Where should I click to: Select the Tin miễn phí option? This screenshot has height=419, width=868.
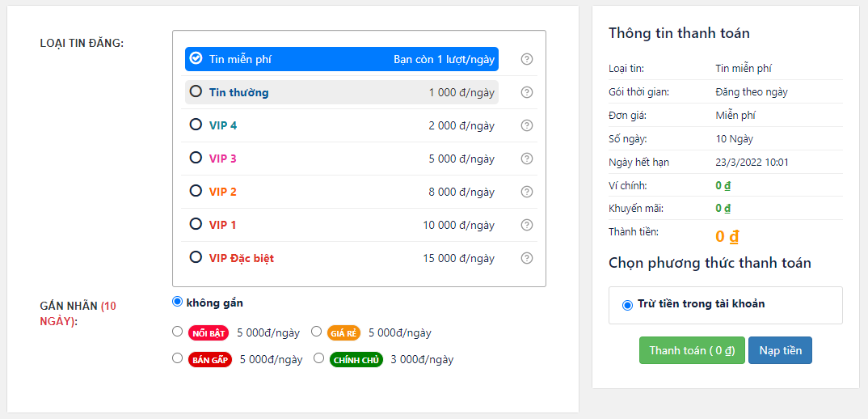[196, 58]
